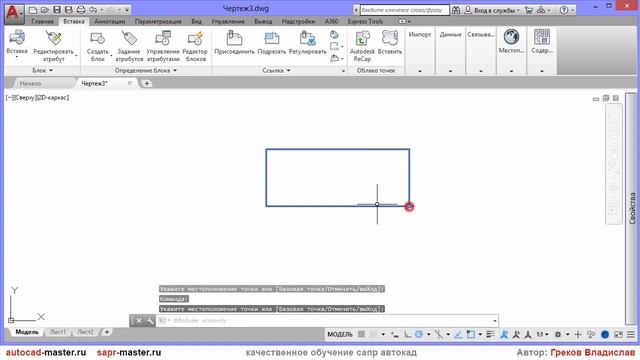Click the command line customize wrench icon
The image size is (640, 360).
click(x=150, y=320)
